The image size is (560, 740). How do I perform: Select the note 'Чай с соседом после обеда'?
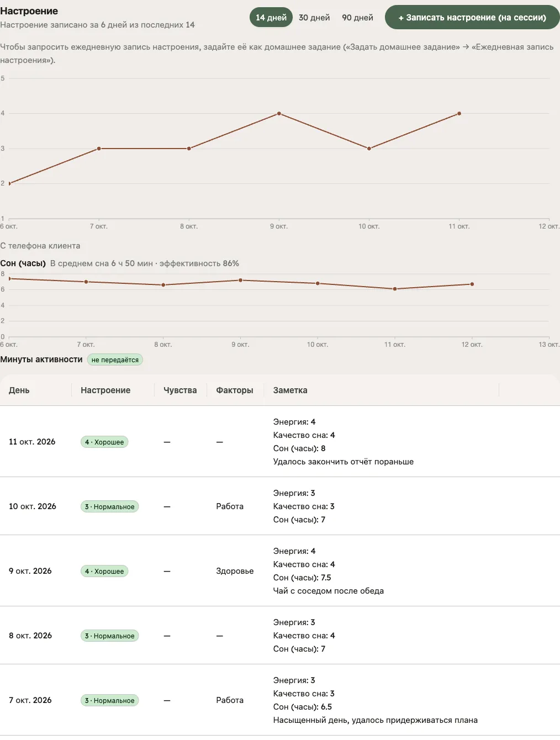[x=329, y=591]
